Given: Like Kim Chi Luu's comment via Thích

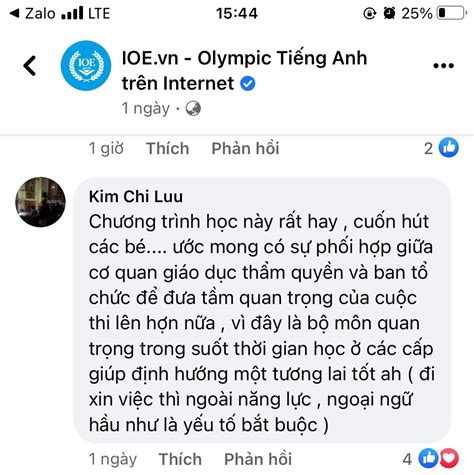Looking at the screenshot, I should tap(180, 459).
